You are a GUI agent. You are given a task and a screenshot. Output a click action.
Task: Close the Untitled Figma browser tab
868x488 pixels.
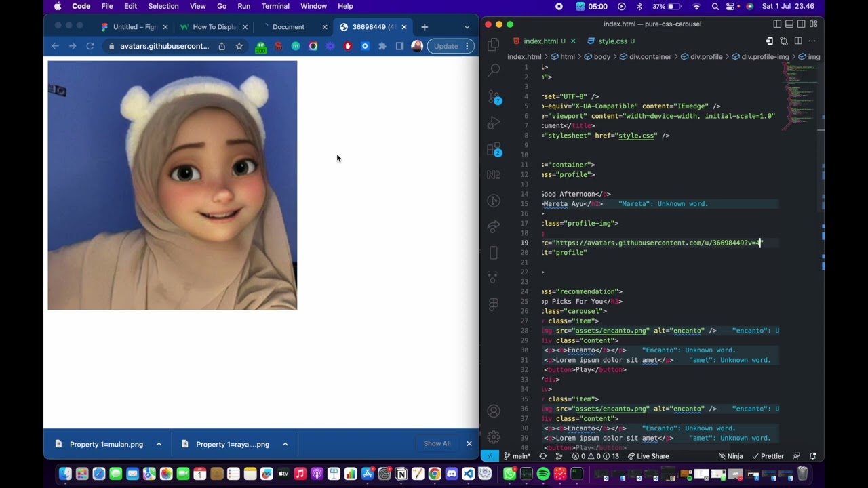[165, 27]
